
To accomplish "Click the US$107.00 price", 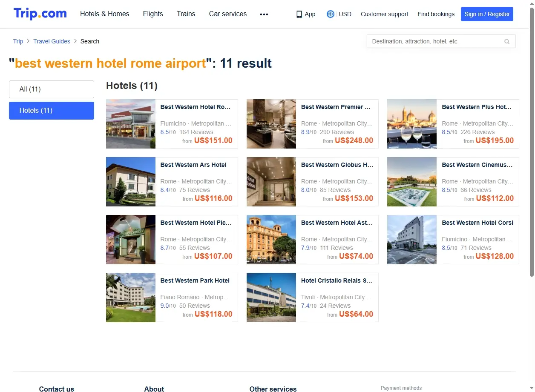I will click(213, 256).
